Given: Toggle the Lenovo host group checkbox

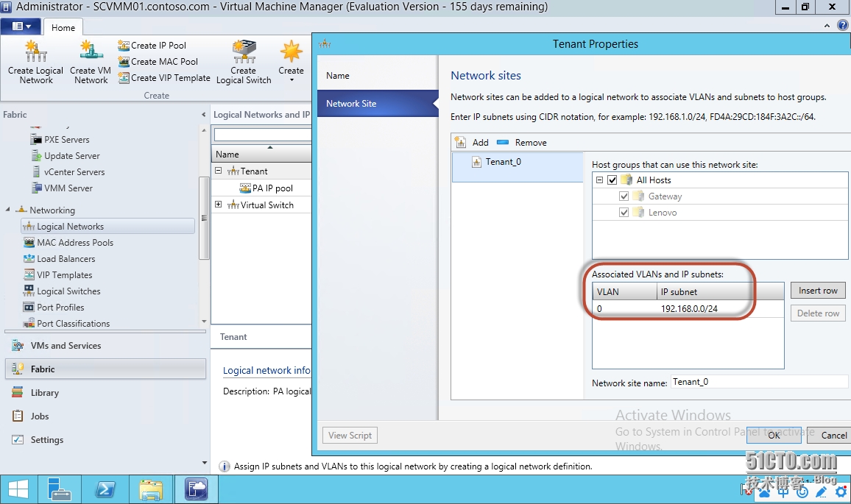Looking at the screenshot, I should coord(624,213).
